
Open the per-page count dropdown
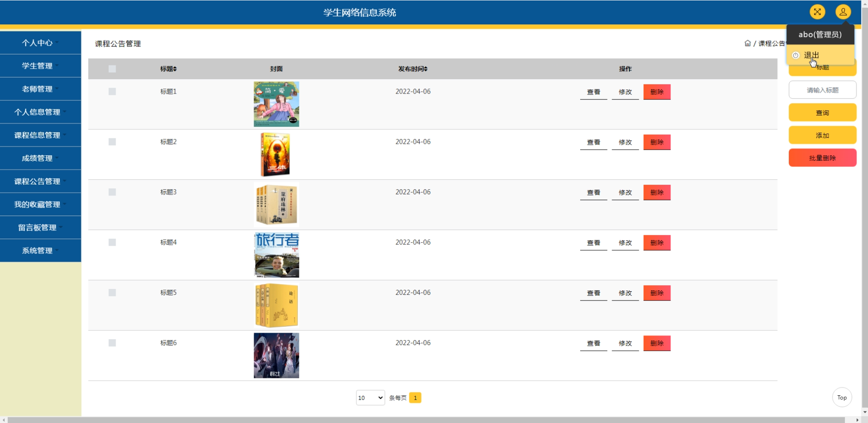pos(370,398)
